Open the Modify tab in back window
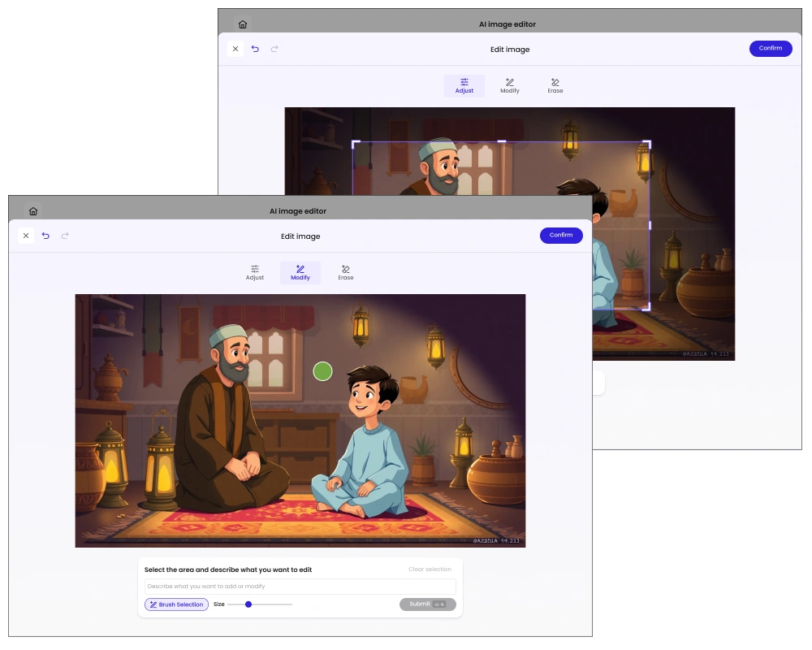Viewport: 812px width, 650px height. coord(510,86)
